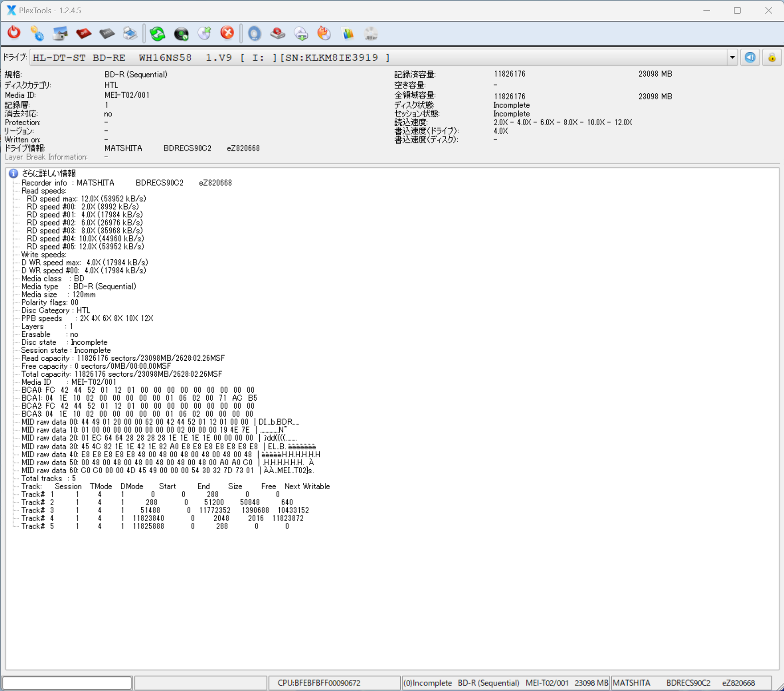Click the MATSHITA BDRECS90C2 status bar panel
Viewport: 784px width, 691px height.
(691, 683)
